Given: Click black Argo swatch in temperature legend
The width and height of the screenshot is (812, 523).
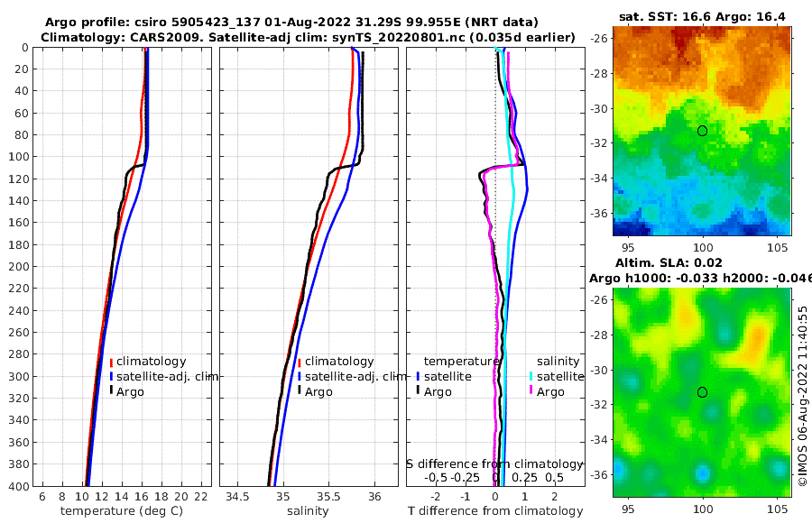Looking at the screenshot, I should coord(111,390).
